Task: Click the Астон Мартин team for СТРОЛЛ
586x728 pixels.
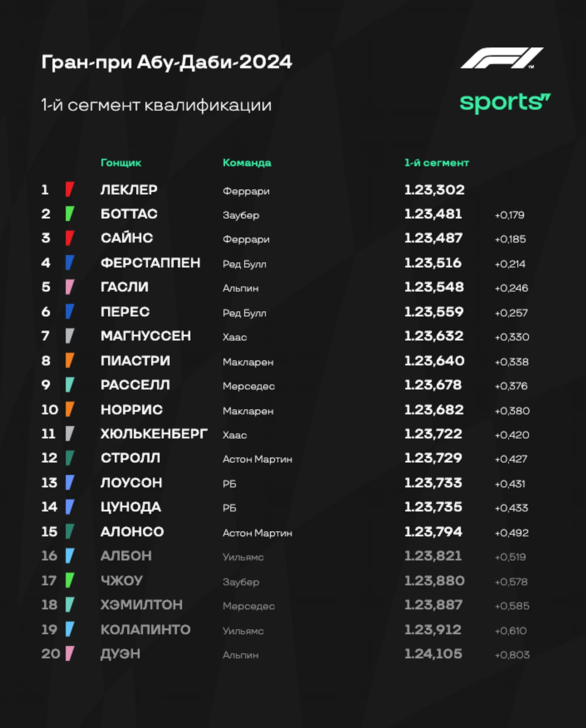Action: coord(257,459)
